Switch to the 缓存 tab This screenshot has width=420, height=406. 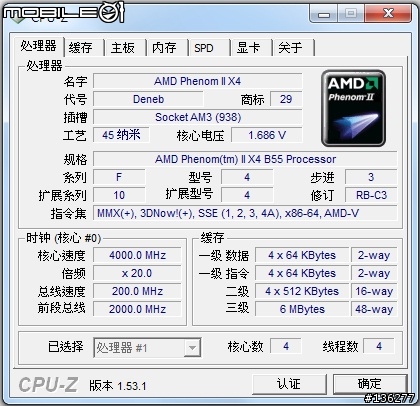(82, 47)
